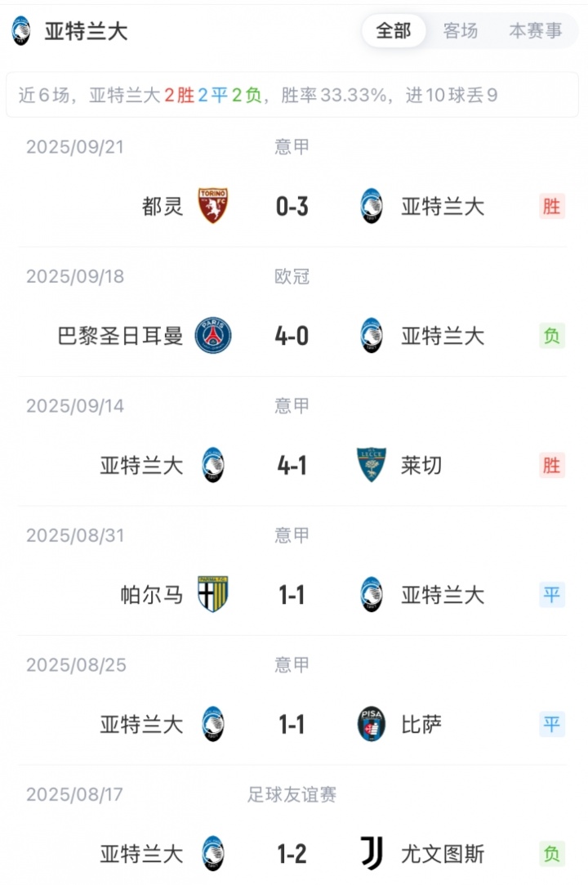The width and height of the screenshot is (588, 885).
Task: Tap the Torino club crest
Action: 213,206
